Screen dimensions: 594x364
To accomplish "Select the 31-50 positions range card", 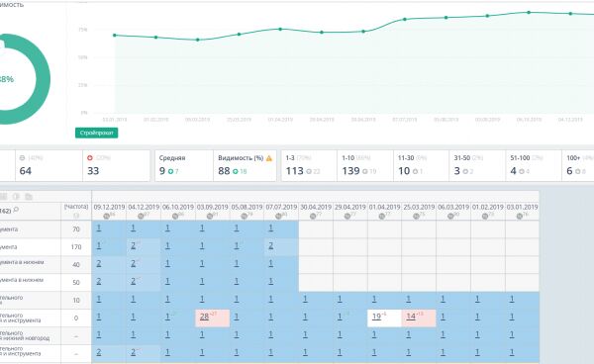I will tap(477, 166).
